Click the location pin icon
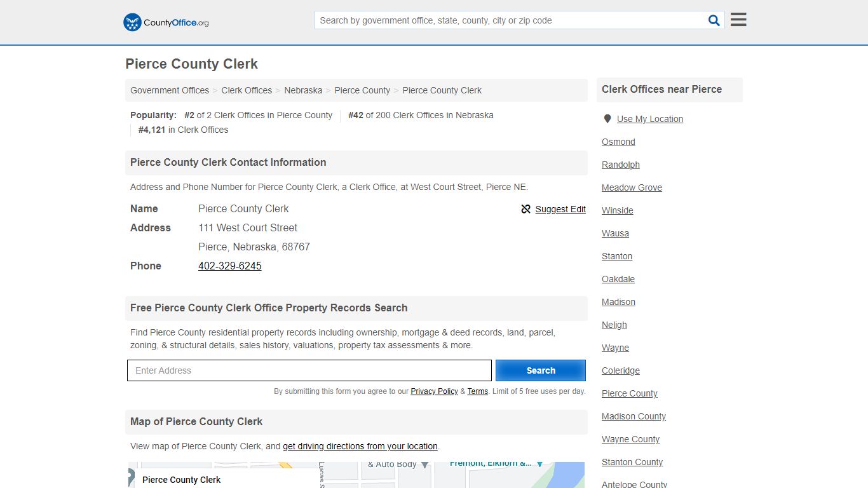 coord(607,119)
